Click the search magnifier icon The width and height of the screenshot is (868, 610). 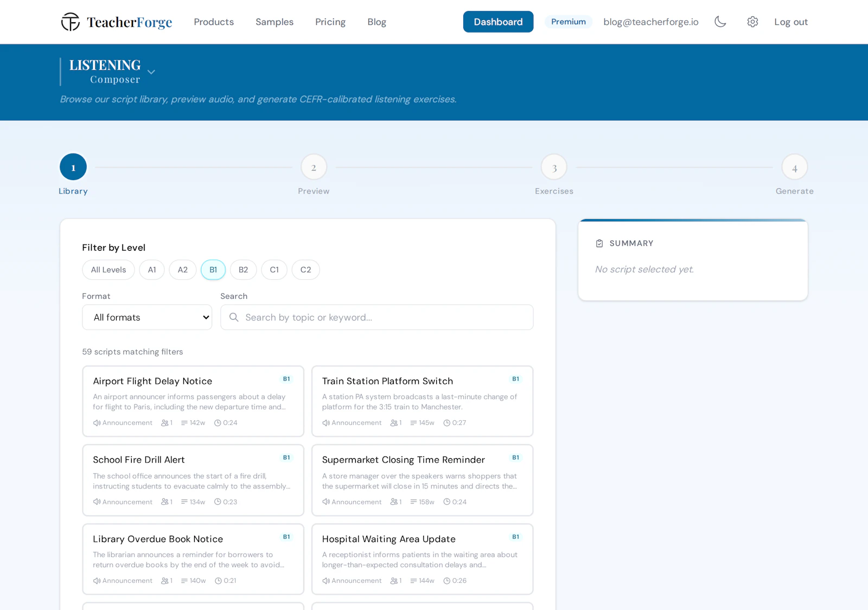click(234, 317)
